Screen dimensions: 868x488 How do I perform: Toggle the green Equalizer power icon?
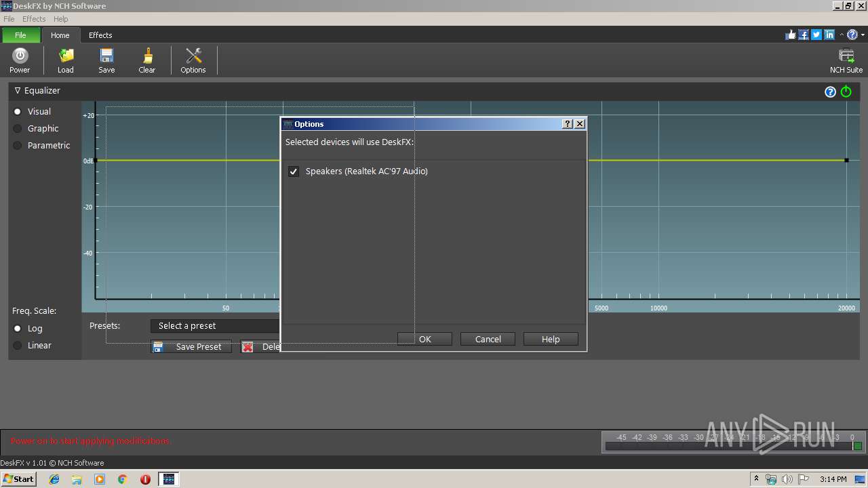846,91
